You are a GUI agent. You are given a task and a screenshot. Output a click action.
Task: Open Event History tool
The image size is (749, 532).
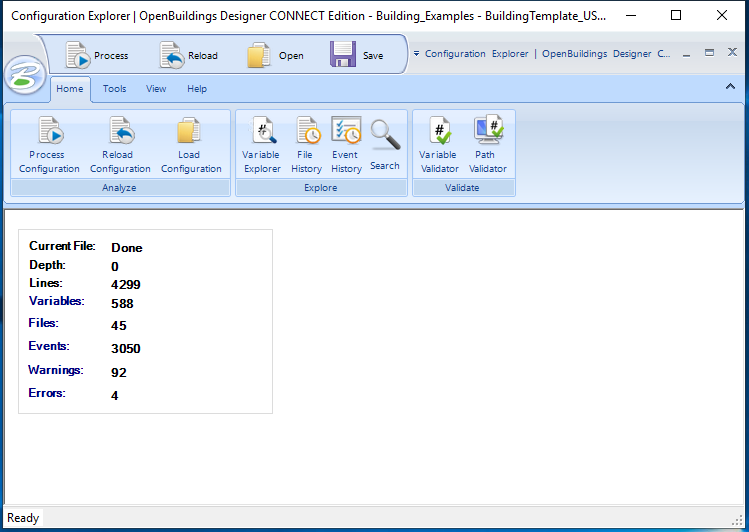coord(346,145)
